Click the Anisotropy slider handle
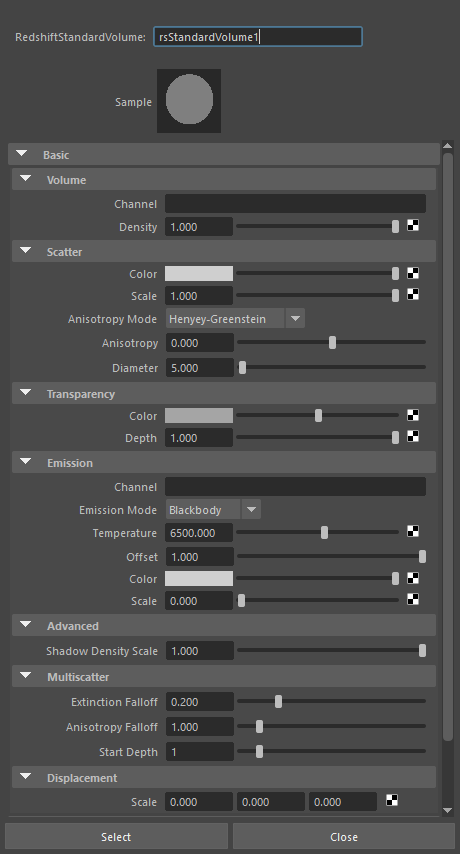This screenshot has height=854, width=460. (332, 343)
